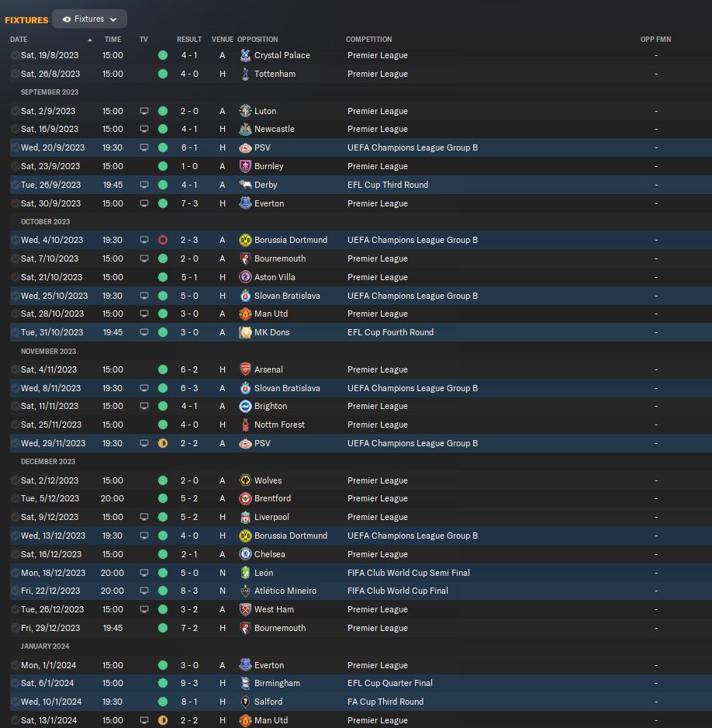Click FA Cup Third Round competition text
Image resolution: width=712 pixels, height=728 pixels.
coord(385,702)
